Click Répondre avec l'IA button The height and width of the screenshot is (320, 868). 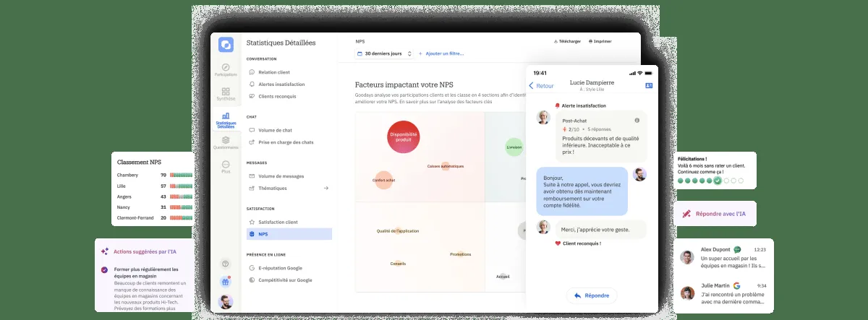click(715, 214)
